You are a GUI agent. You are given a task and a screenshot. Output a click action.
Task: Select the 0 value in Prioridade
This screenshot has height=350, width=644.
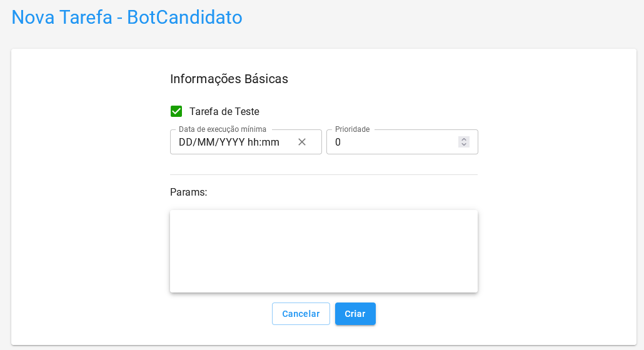[x=338, y=142]
